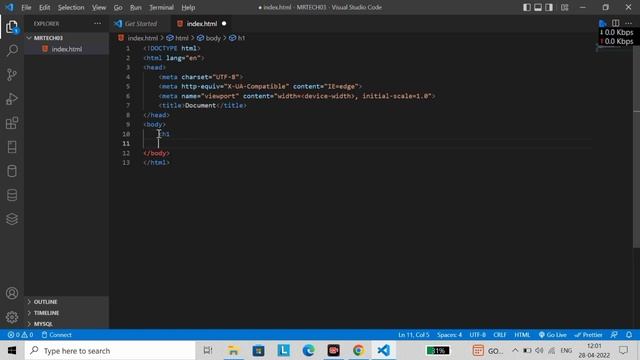
Task: Click h1 breadcrumb segment
Action: [x=237, y=38]
